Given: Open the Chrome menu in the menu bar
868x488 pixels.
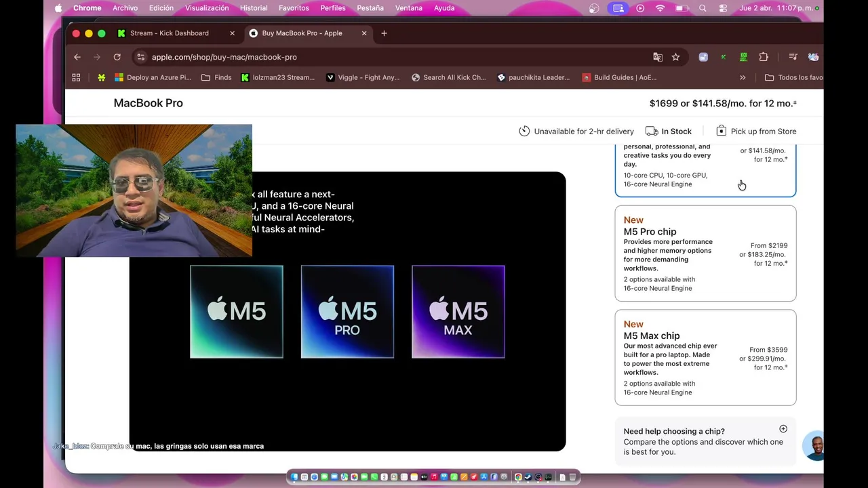Looking at the screenshot, I should point(87,8).
